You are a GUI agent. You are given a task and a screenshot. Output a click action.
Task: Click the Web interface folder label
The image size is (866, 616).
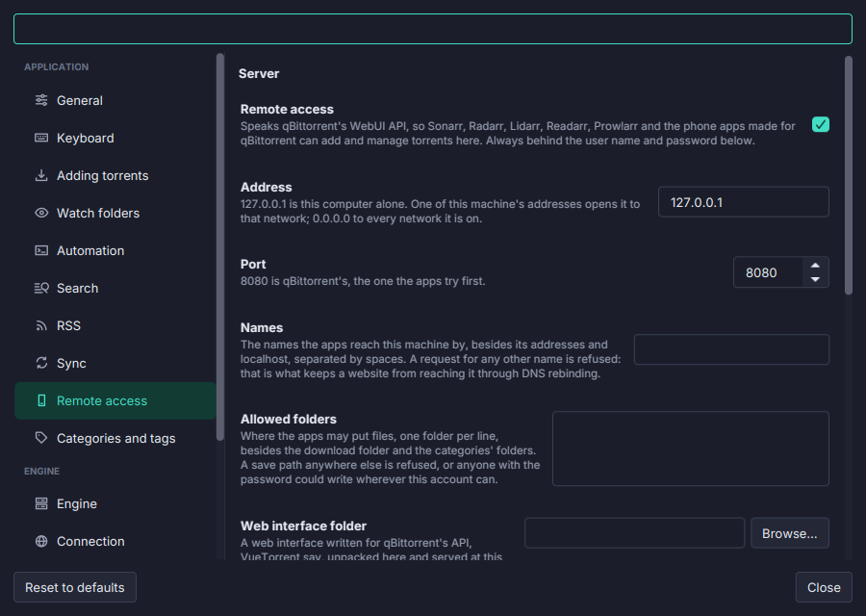304,526
